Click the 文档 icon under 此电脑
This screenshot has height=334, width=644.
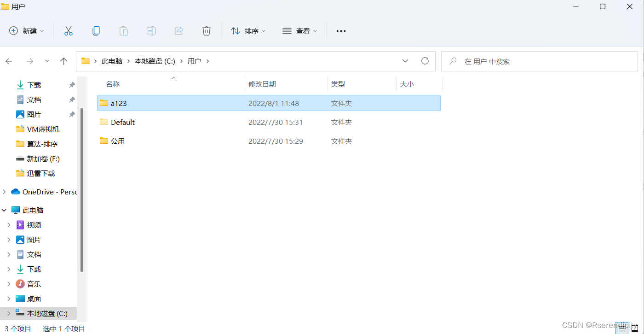(x=20, y=254)
